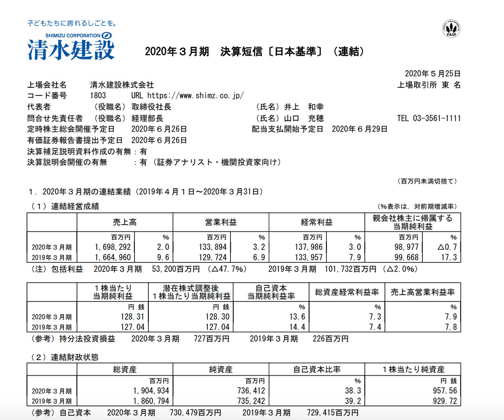This screenshot has width=504, height=420.
Task: Select net income value 99,668
Action: (406, 258)
